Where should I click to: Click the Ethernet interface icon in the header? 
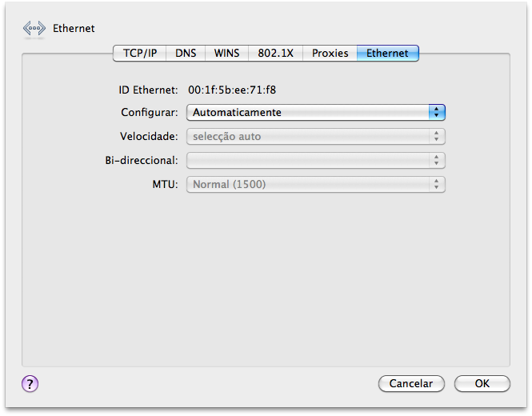click(x=34, y=29)
